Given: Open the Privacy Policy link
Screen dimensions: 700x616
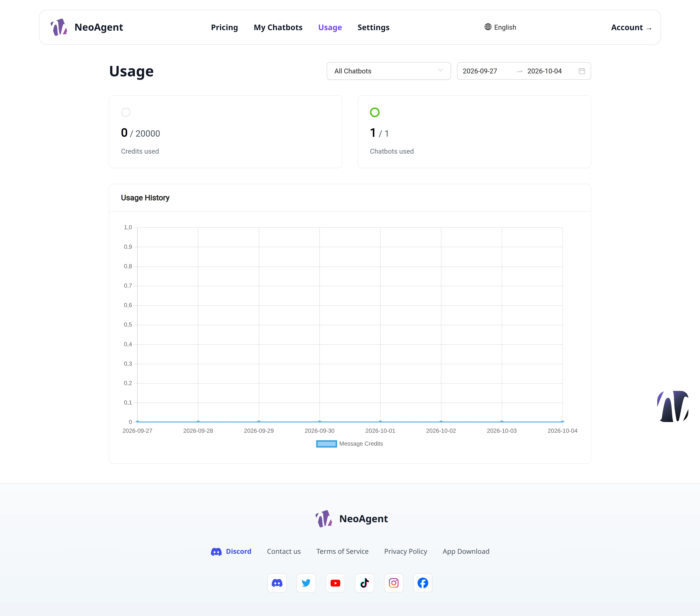Looking at the screenshot, I should coord(405,551).
